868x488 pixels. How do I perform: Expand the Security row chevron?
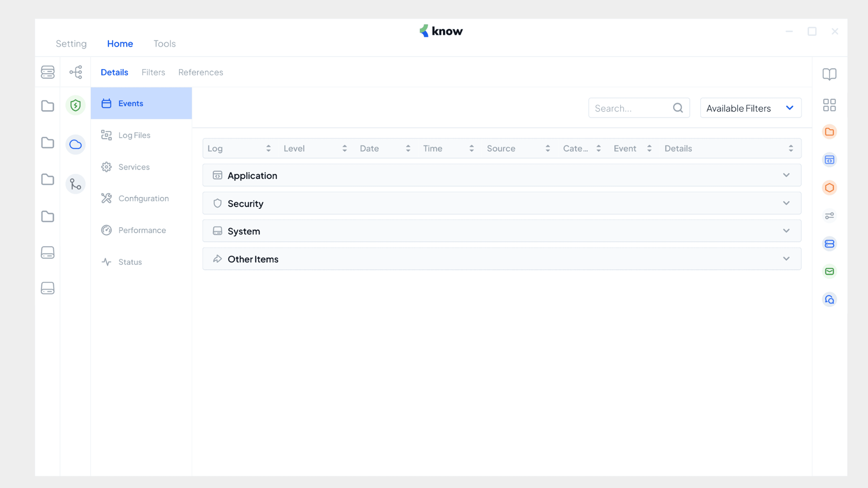click(786, 203)
